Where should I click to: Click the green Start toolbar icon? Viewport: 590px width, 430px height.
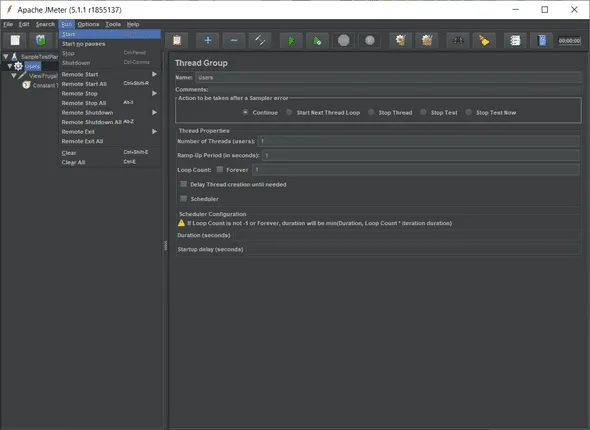click(291, 40)
